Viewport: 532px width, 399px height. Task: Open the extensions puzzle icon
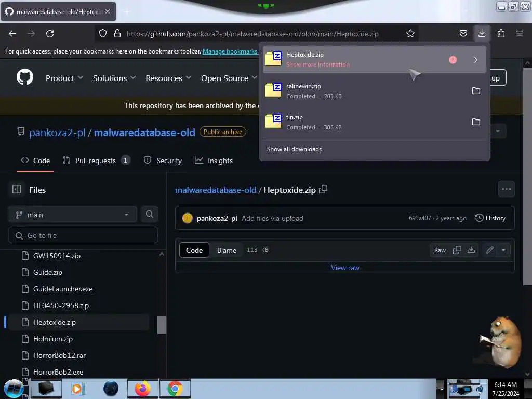pos(501,33)
